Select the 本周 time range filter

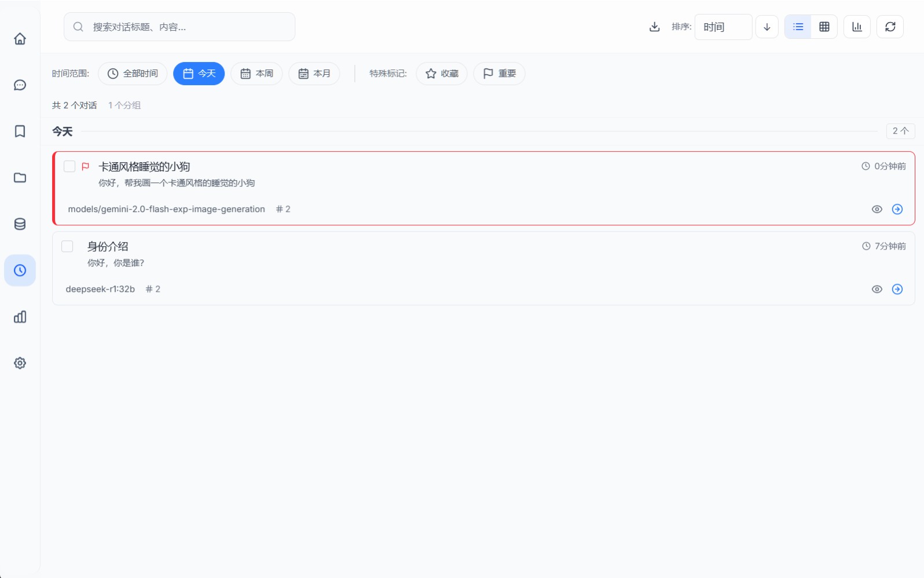[x=256, y=74]
